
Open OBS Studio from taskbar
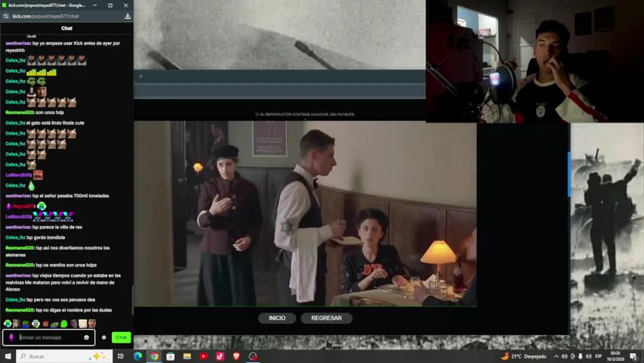point(253,356)
